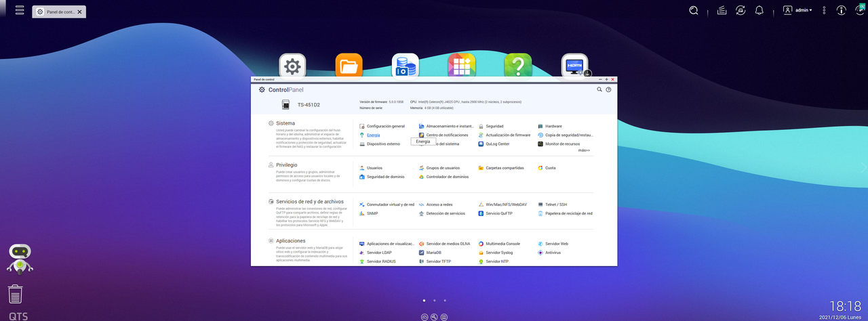Open the Help Center desktop icon

[x=517, y=66]
